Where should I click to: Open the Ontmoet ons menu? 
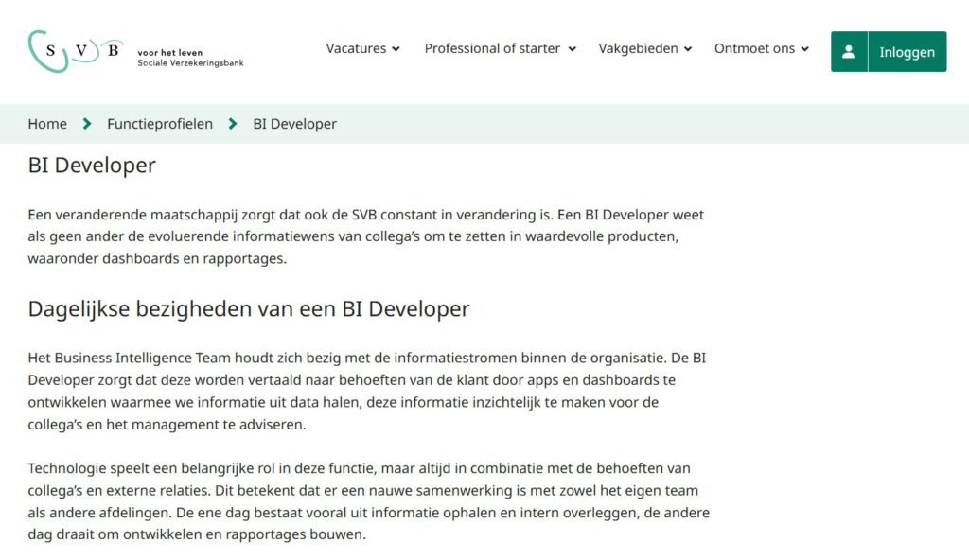click(754, 48)
